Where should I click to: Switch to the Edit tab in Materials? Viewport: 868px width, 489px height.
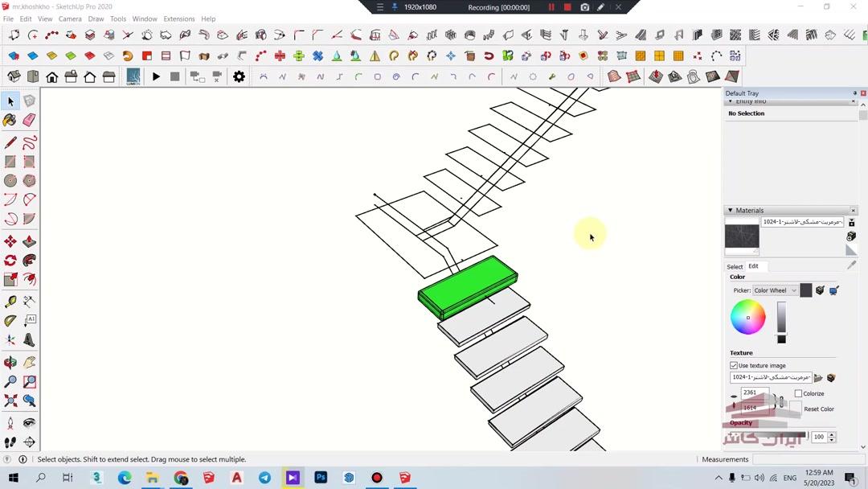(x=753, y=266)
